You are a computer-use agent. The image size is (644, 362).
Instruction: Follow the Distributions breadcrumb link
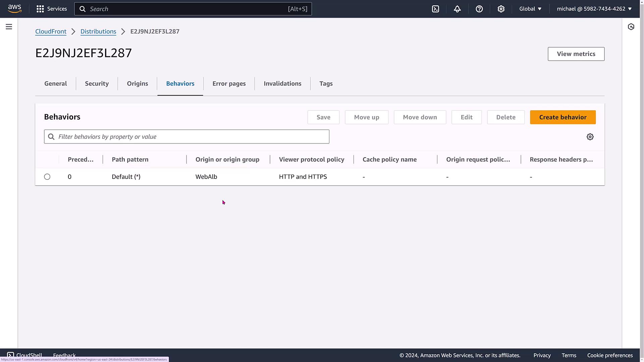pos(98,32)
